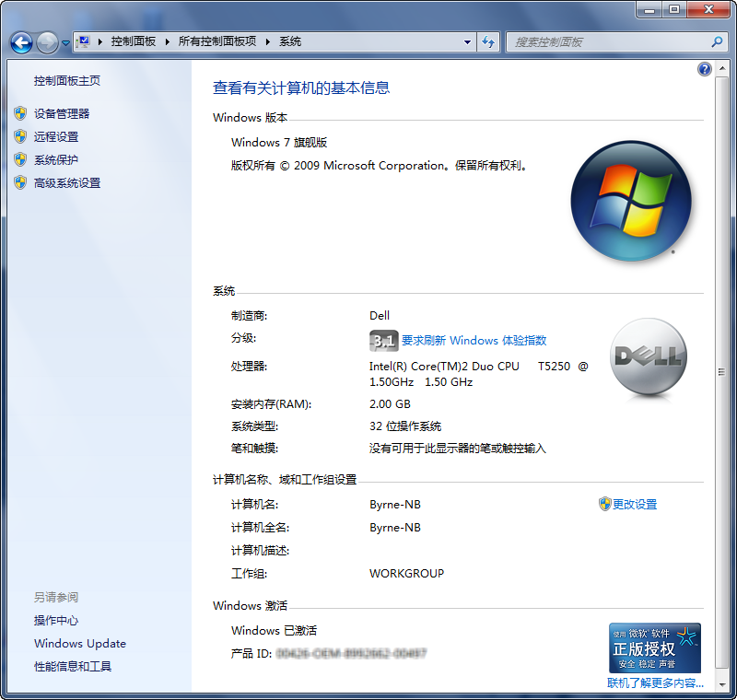The width and height of the screenshot is (737, 700).
Task: Click 更改设置 link
Action: 635,504
